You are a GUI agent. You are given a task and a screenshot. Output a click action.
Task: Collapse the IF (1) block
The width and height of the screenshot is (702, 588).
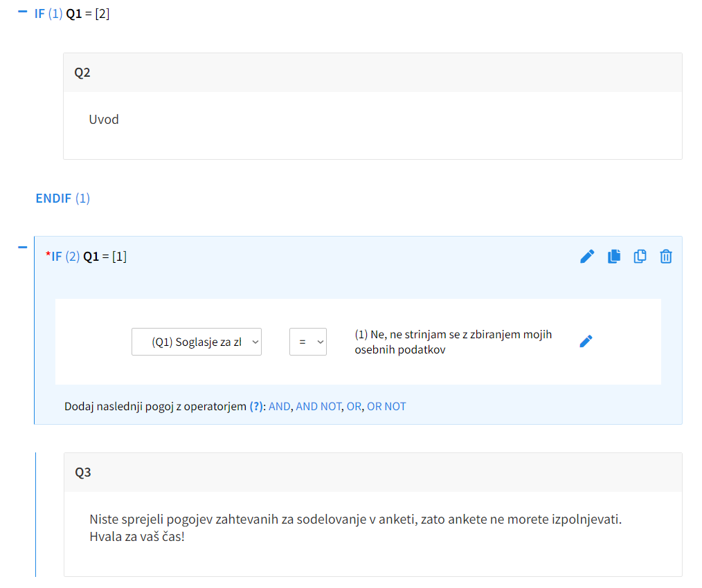(x=22, y=12)
